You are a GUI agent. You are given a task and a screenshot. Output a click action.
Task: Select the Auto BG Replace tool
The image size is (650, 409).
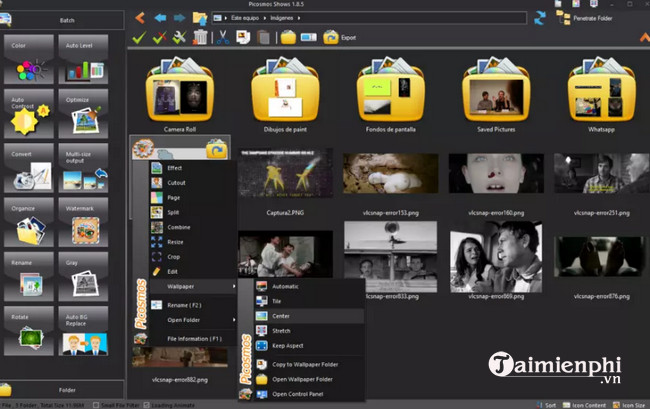point(86,332)
